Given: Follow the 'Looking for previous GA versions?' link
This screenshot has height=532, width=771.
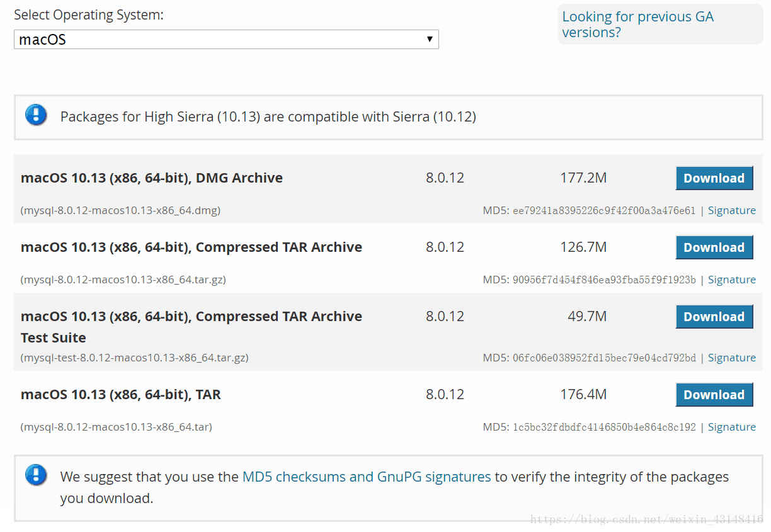Looking at the screenshot, I should pos(637,25).
